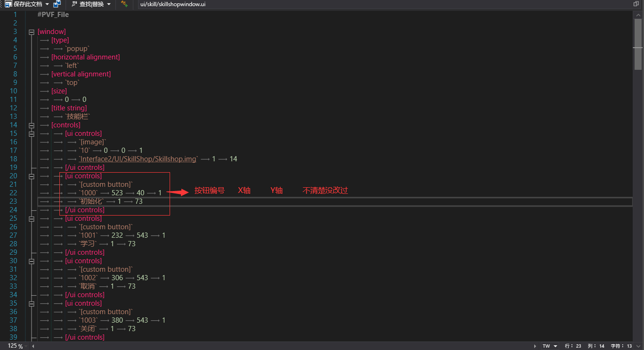Click the vertical scrollbar thumb

638,45
